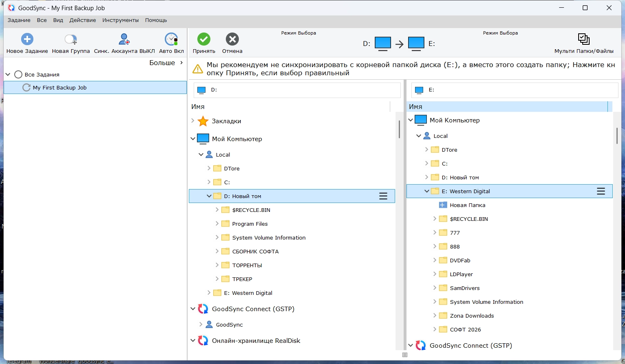Click the Имя column header in right pane
This screenshot has width=625, height=364.
507,107
